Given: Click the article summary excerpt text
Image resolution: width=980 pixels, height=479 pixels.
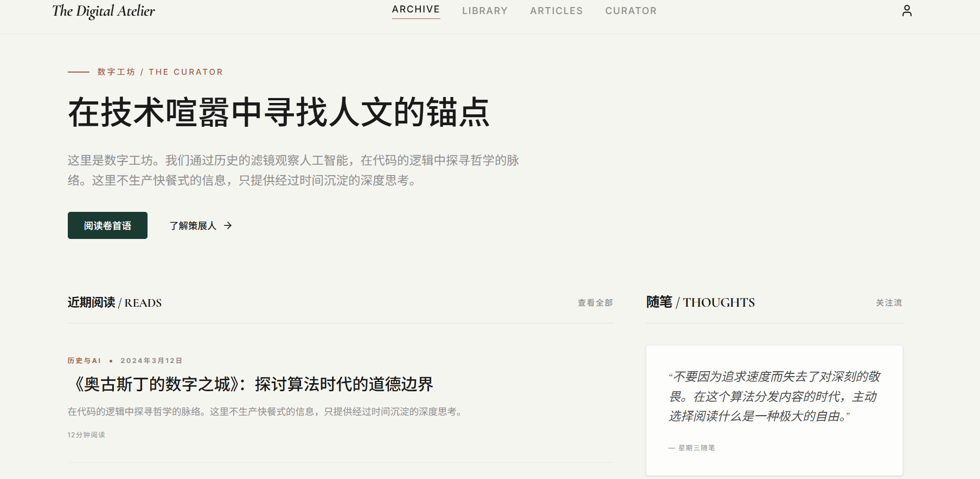Looking at the screenshot, I should click(x=266, y=412).
